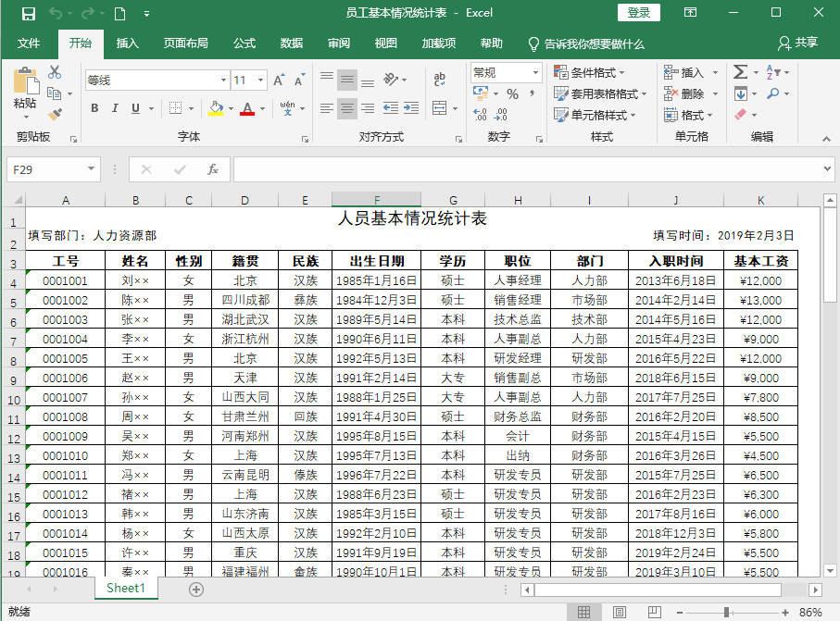The image size is (840, 621).
Task: Open the fill color yellow swatch
Action: tap(216, 108)
